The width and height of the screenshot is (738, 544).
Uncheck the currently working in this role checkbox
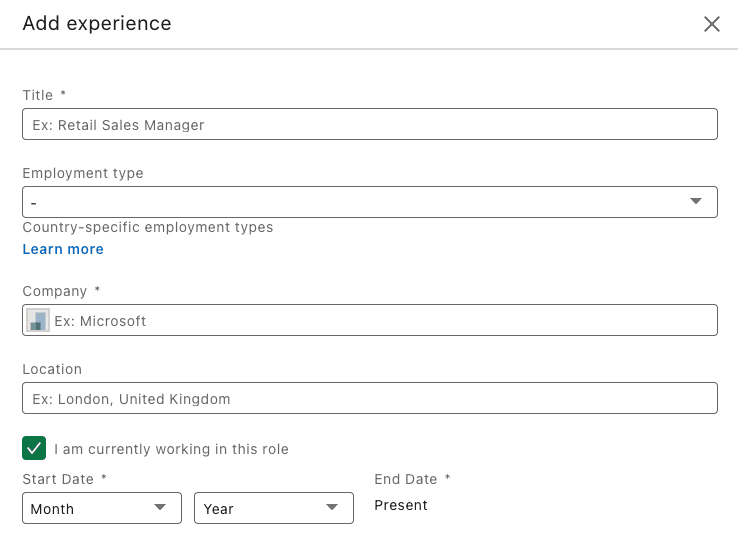(x=34, y=448)
